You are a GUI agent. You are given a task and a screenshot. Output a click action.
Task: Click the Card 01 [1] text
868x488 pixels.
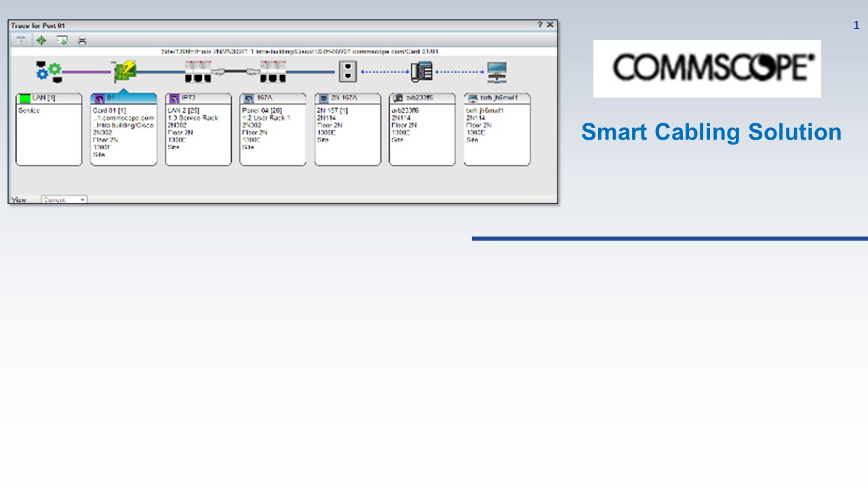pyautogui.click(x=109, y=110)
